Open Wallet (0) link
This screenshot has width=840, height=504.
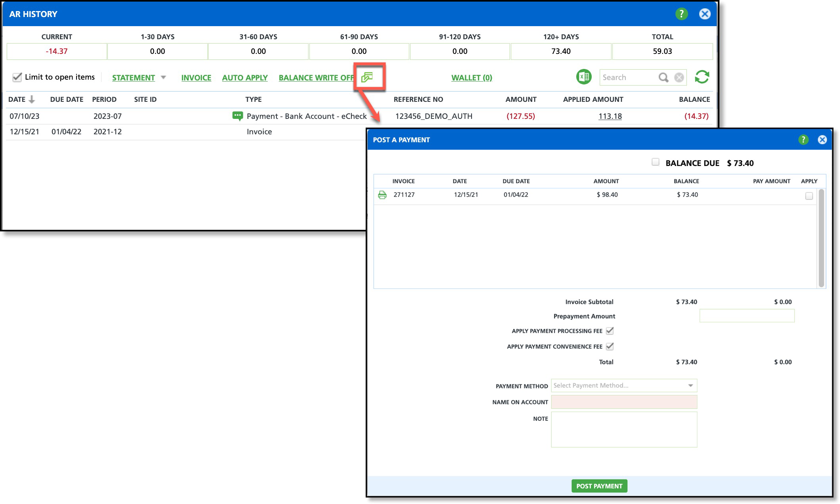[472, 78]
